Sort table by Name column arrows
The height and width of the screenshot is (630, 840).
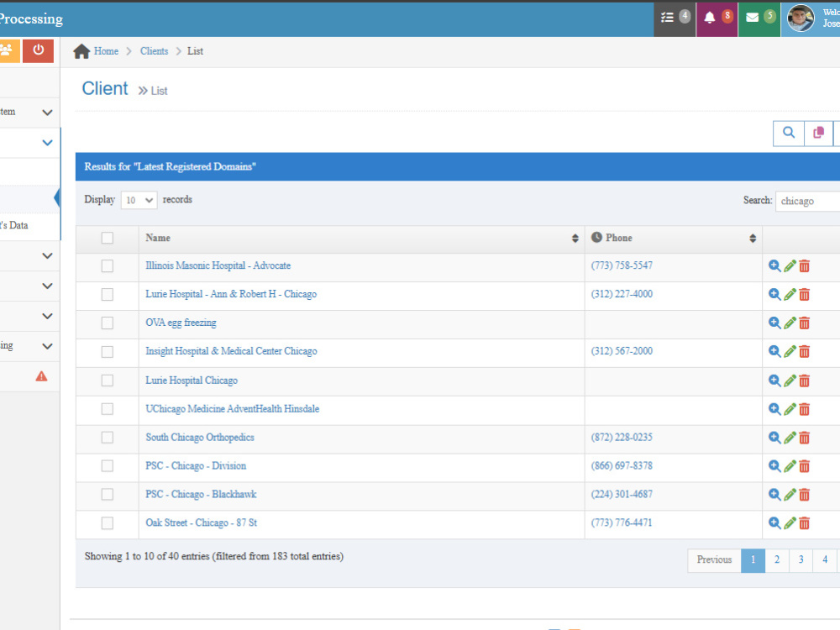tap(575, 239)
